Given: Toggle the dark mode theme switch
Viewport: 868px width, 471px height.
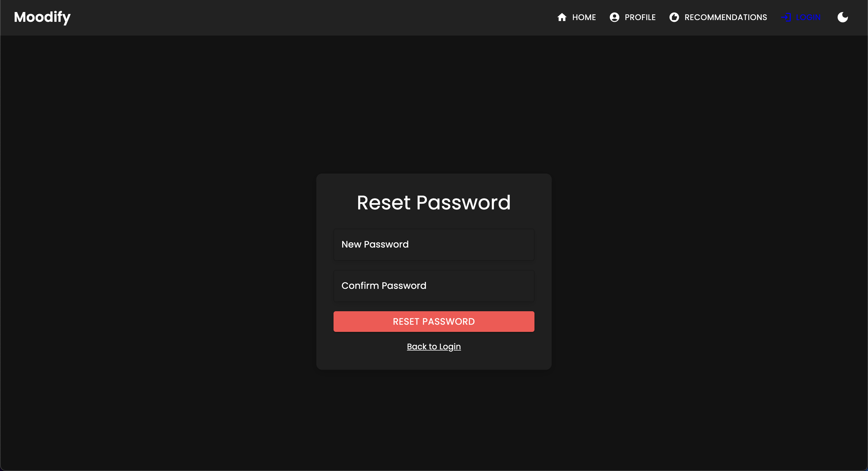Looking at the screenshot, I should point(844,17).
